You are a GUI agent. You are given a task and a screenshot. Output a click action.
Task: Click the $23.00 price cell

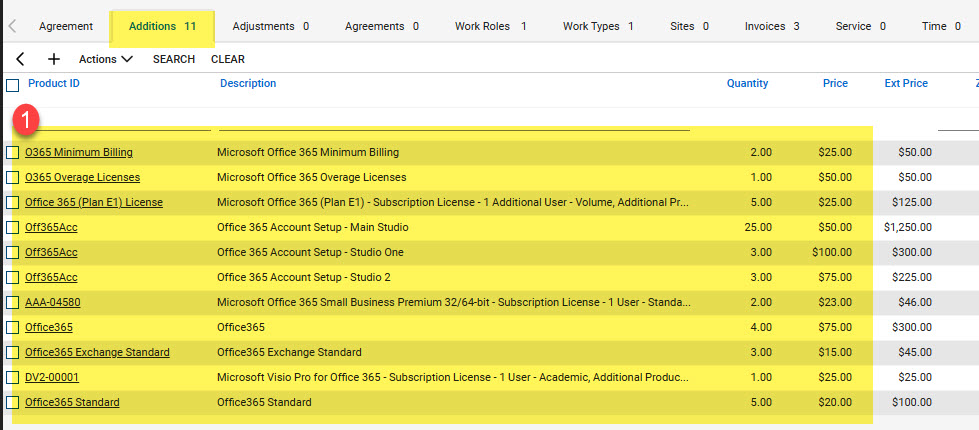[835, 302]
